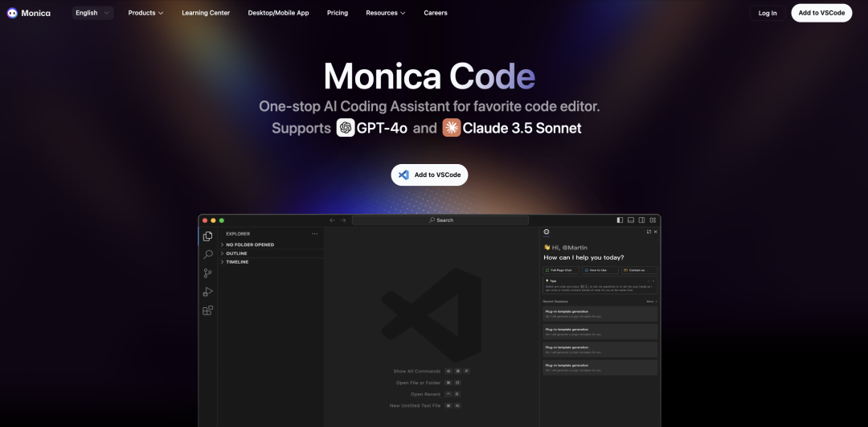Viewport: 868px width, 427px height.
Task: Open the English language dropdown
Action: click(93, 13)
